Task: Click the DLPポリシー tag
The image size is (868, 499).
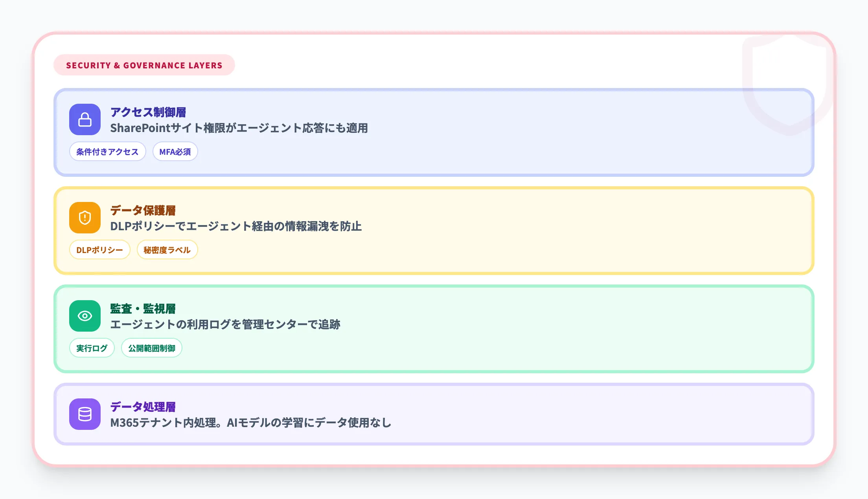Action: pos(99,250)
